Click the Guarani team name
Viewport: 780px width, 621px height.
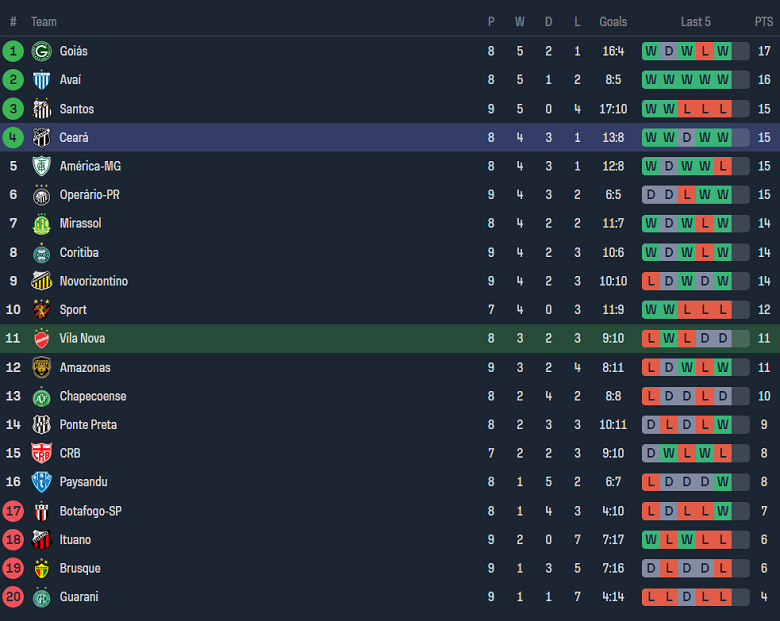(81, 597)
